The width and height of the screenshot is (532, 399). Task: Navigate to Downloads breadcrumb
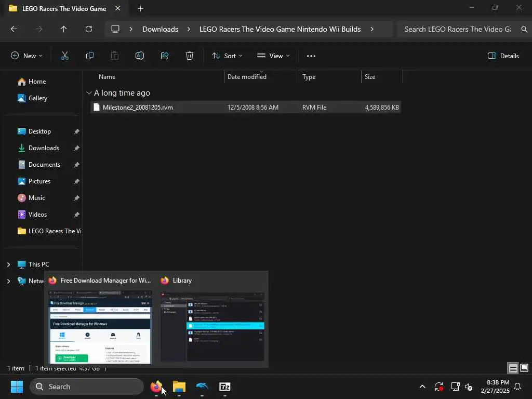coord(160,29)
